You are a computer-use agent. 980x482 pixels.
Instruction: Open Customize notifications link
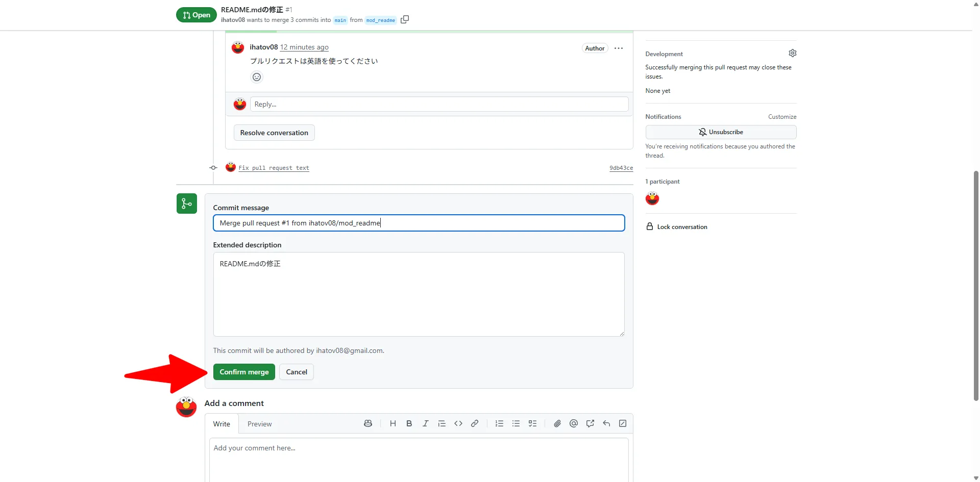782,117
